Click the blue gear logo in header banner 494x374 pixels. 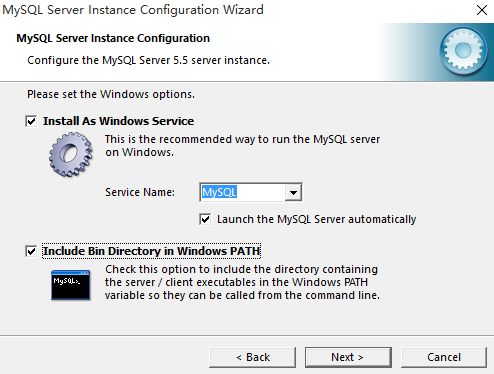pos(464,51)
